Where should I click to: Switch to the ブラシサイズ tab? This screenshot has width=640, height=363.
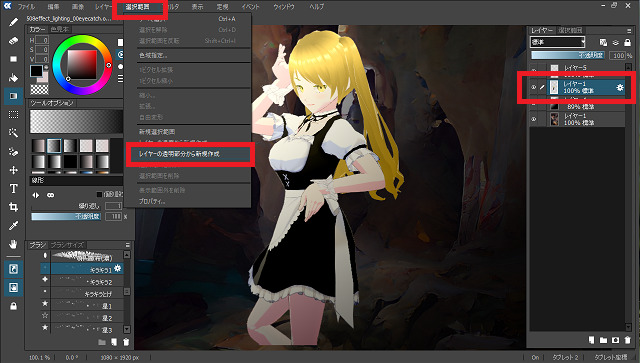click(x=67, y=245)
